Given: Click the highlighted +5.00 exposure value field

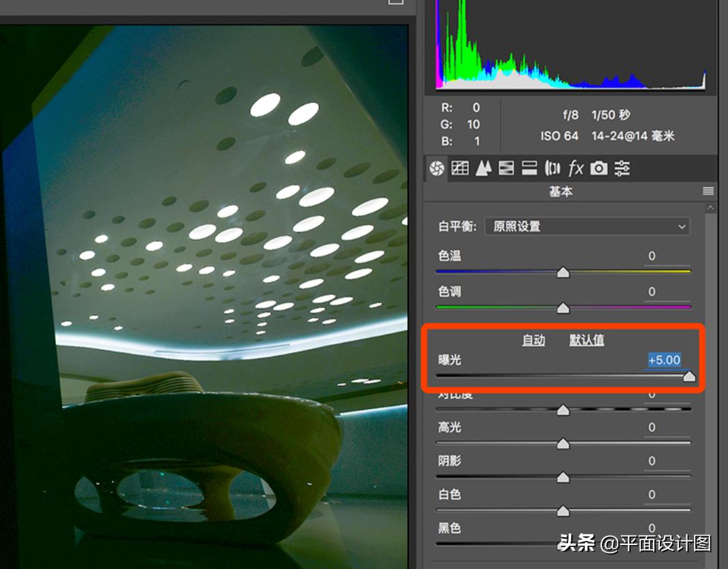Looking at the screenshot, I should 663,360.
